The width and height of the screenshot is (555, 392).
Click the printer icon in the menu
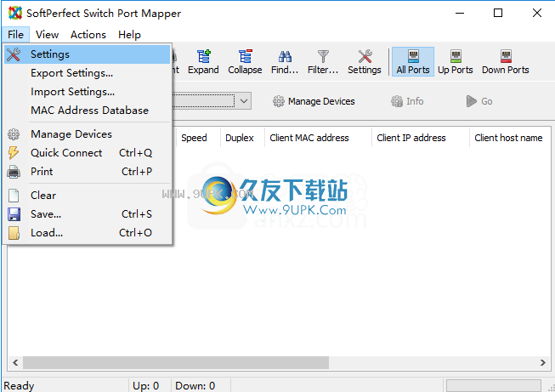click(14, 172)
